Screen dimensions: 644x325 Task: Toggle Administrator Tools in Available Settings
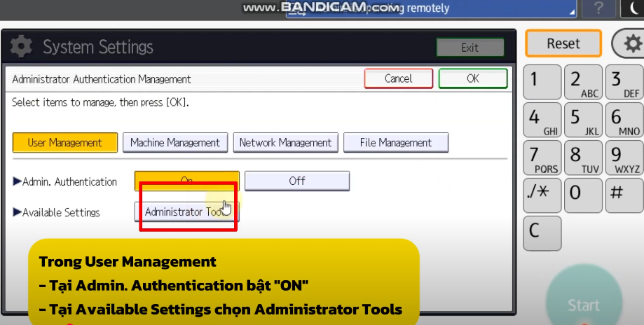[187, 212]
